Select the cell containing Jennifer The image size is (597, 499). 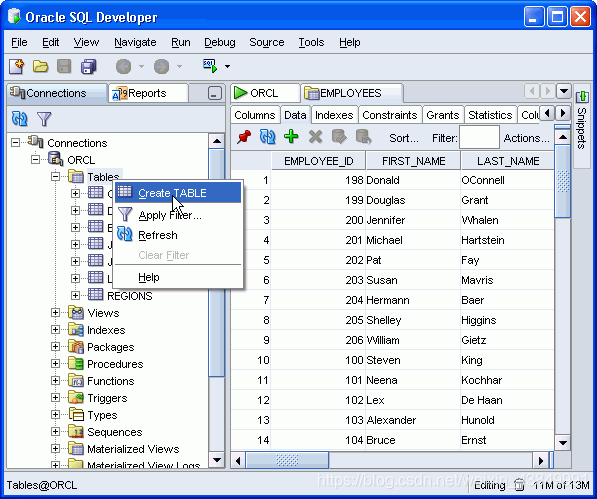[x=413, y=220]
